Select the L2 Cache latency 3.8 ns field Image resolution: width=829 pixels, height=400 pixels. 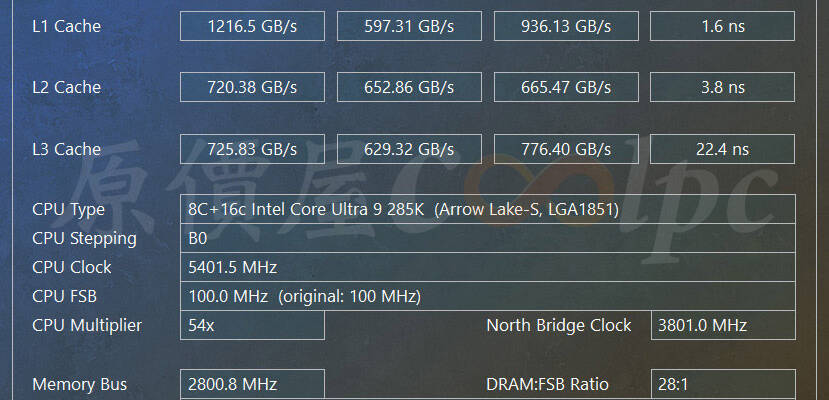[722, 87]
